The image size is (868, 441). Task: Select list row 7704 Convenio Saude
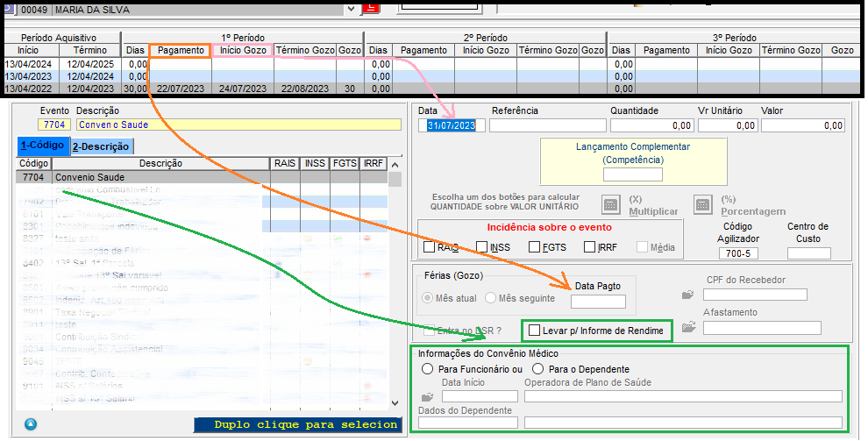pos(202,177)
